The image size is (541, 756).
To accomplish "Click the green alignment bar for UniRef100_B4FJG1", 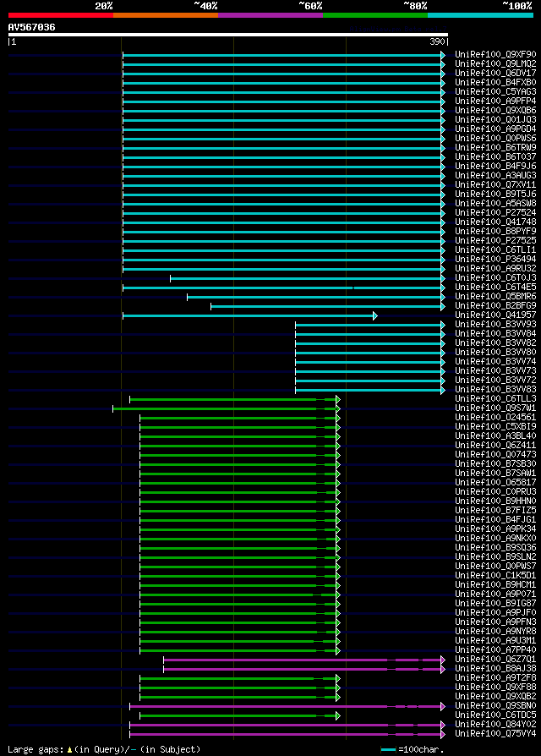I will 240,520.
